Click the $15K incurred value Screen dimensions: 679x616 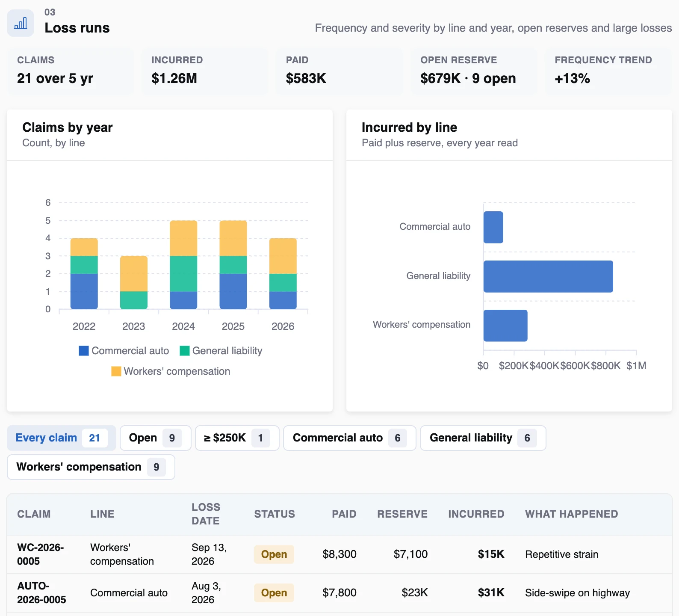[x=491, y=554]
